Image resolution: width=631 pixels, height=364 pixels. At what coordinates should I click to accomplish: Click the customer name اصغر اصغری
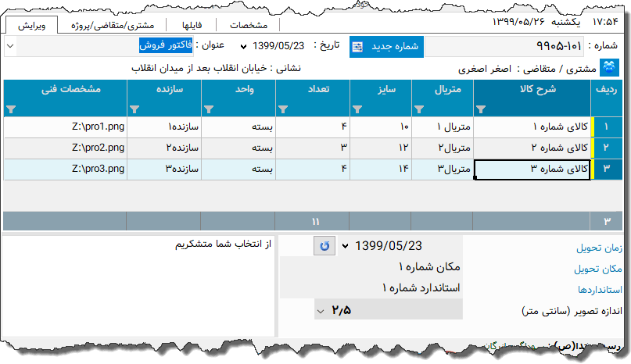(485, 70)
